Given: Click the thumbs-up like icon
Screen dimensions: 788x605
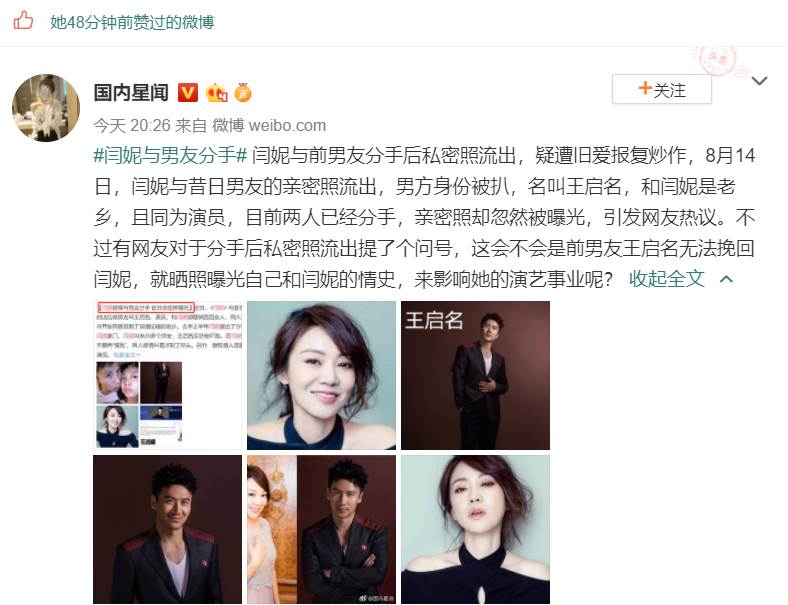Looking at the screenshot, I should [23, 21].
